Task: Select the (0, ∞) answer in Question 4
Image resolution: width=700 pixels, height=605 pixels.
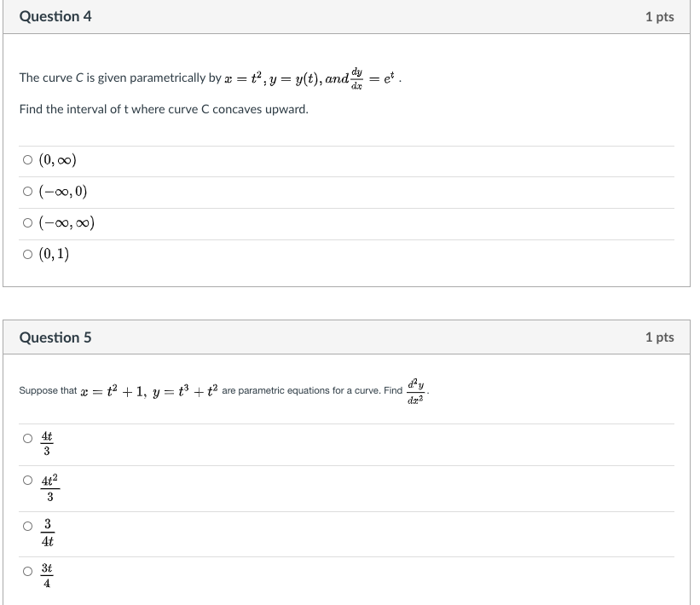Action: 26,159
